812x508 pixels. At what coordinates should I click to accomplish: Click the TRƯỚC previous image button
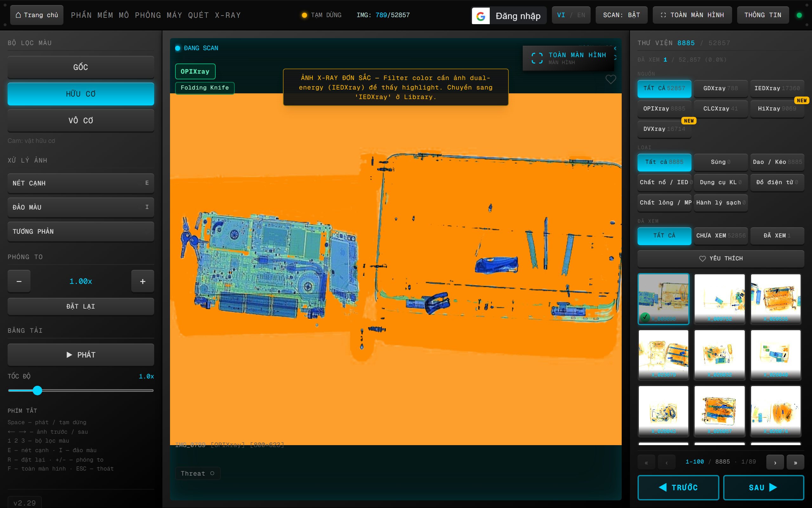(678, 487)
